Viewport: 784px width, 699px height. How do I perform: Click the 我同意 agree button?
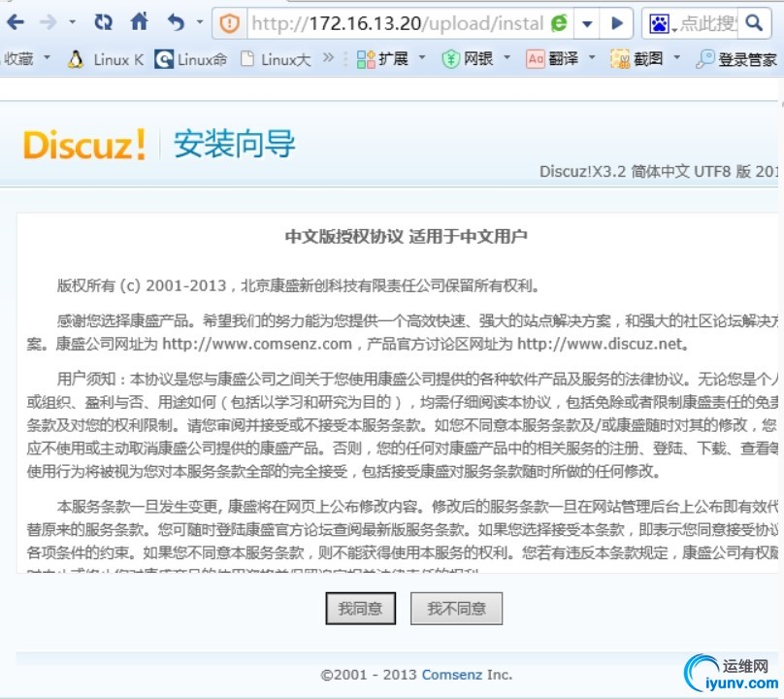coord(361,609)
